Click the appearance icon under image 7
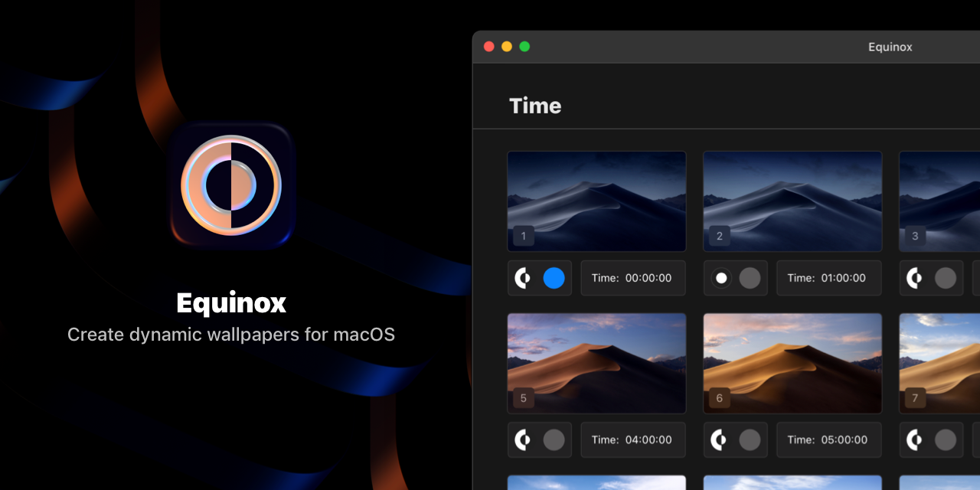The height and width of the screenshot is (490, 980). point(915,439)
